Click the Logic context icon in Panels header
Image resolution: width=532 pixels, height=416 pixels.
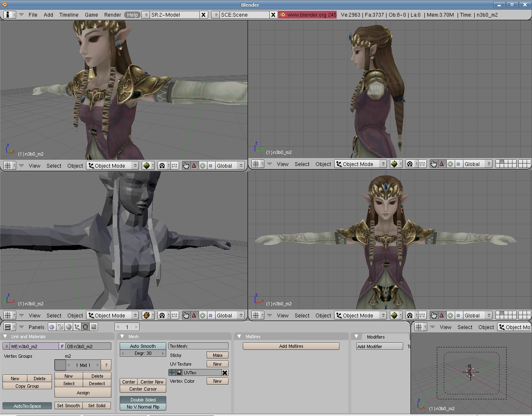pos(52,327)
